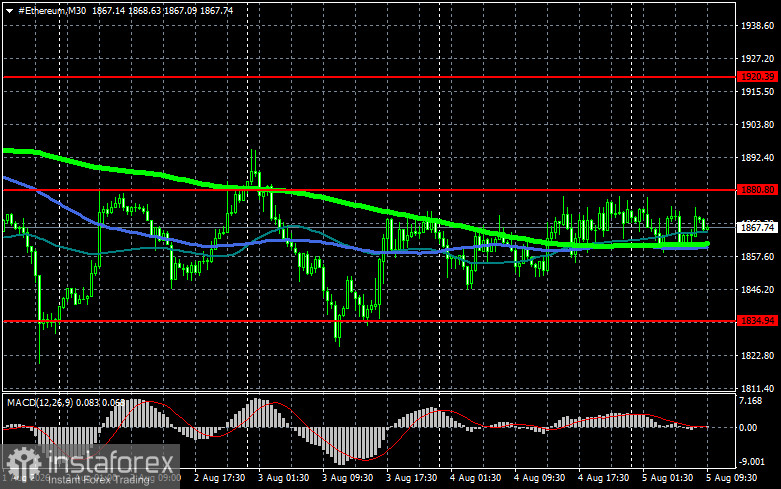Click the 5 Aug 09:30 time label
The height and width of the screenshot is (489, 781).
[731, 478]
